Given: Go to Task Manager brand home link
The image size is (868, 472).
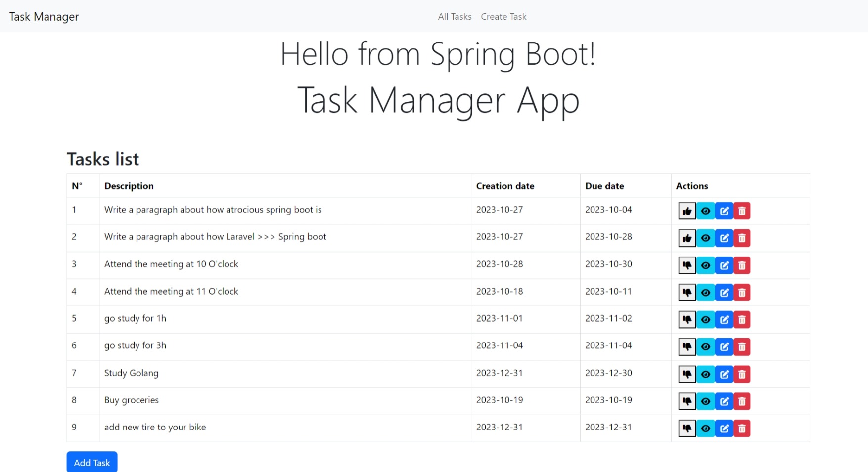Looking at the screenshot, I should tap(44, 17).
